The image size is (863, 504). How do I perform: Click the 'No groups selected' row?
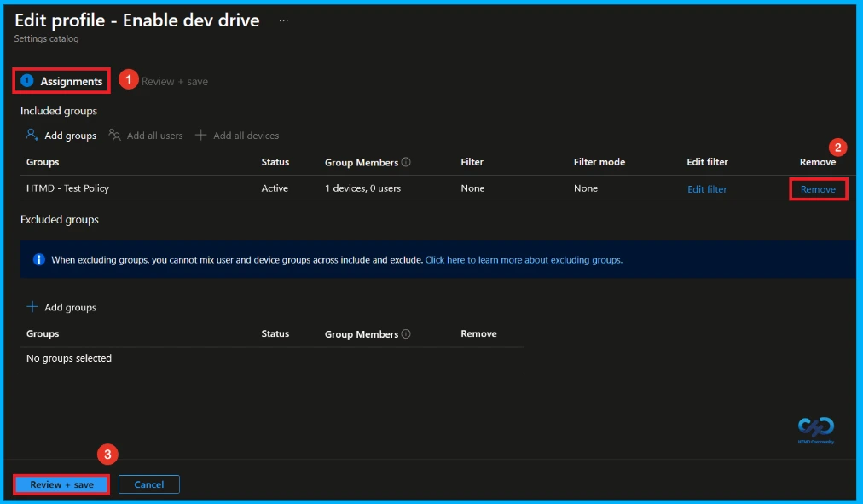(x=272, y=358)
